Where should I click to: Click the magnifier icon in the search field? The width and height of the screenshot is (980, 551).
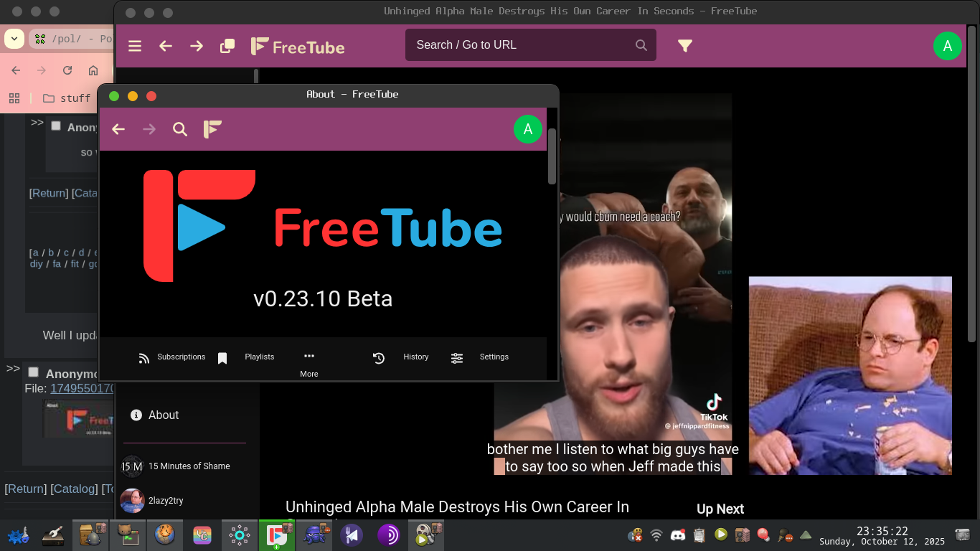pyautogui.click(x=641, y=45)
